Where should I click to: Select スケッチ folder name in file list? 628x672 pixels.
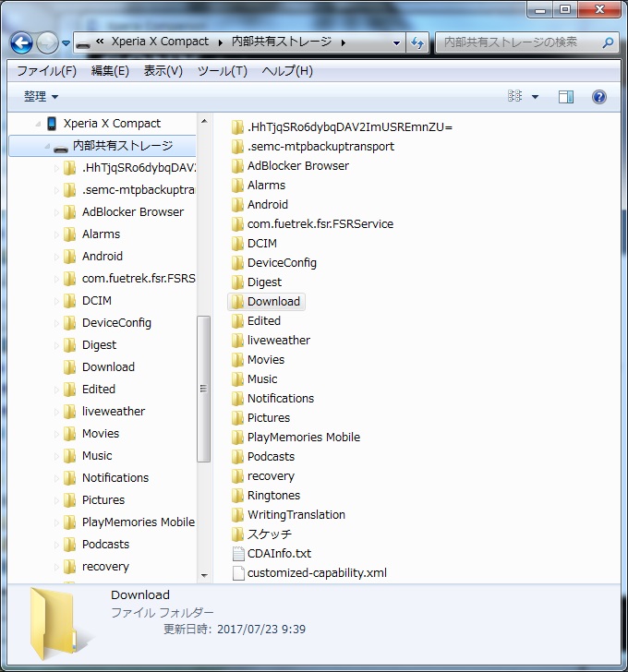(x=270, y=534)
